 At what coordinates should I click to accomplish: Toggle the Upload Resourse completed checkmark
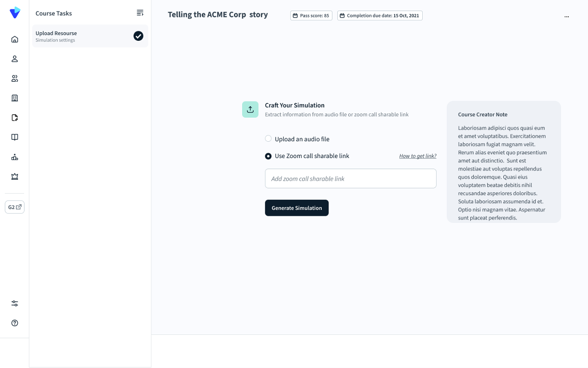138,36
